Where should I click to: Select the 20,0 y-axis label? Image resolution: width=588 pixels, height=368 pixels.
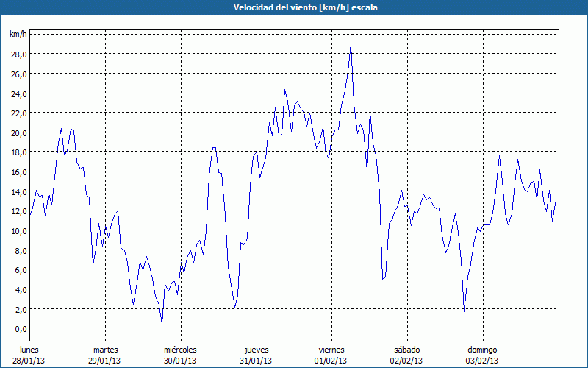(18, 132)
